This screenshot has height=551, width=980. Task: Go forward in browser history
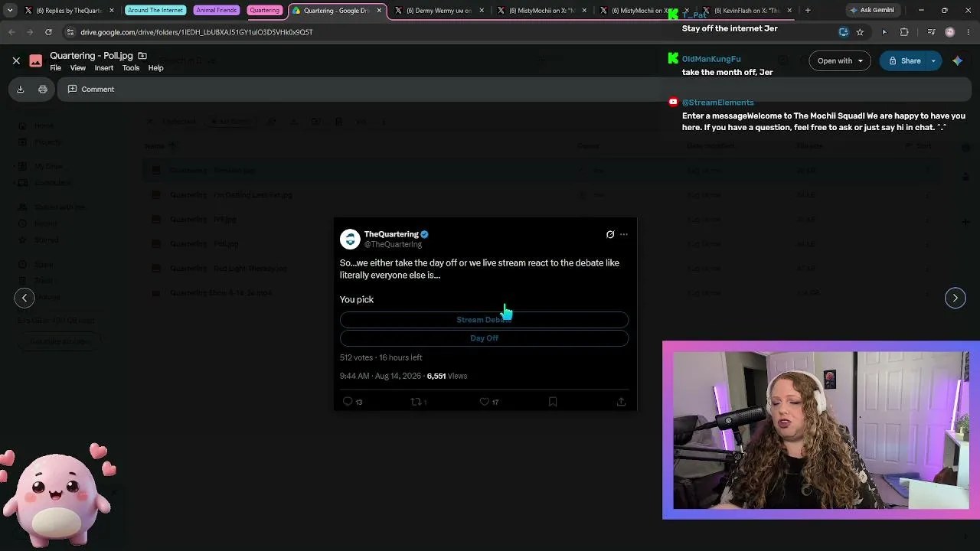point(30,32)
